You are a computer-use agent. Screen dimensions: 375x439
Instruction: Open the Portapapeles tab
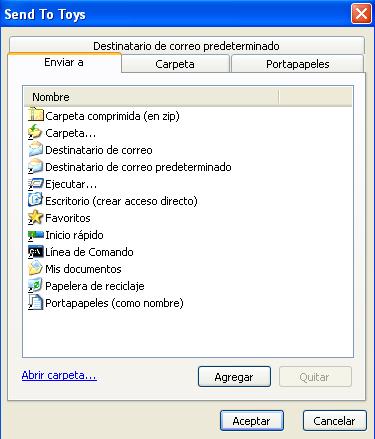297,64
